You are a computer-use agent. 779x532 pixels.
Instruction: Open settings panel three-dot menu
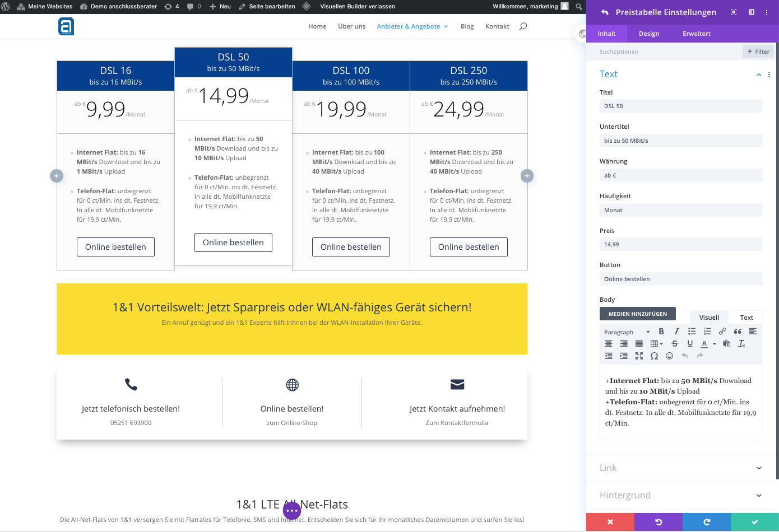767,12
